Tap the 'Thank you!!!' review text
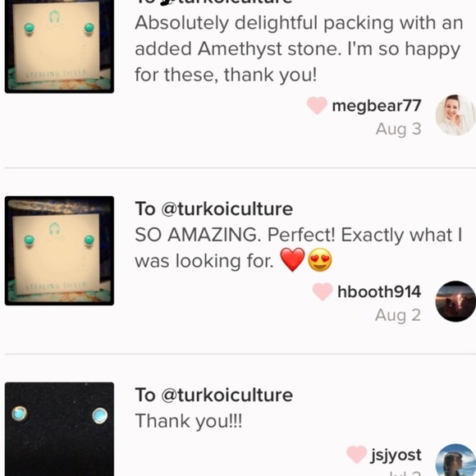The width and height of the screenshot is (476, 476). (189, 421)
